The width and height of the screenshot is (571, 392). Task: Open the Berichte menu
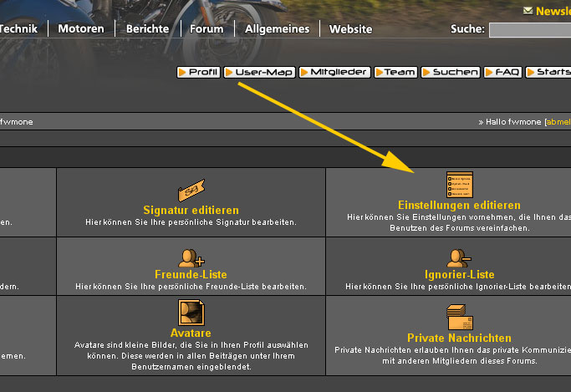click(147, 29)
